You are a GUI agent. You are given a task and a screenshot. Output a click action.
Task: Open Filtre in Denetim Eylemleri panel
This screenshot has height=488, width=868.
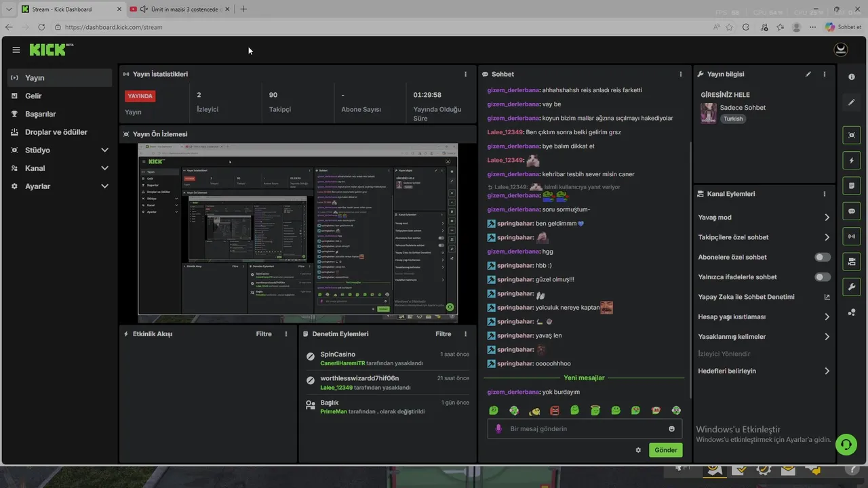click(443, 334)
